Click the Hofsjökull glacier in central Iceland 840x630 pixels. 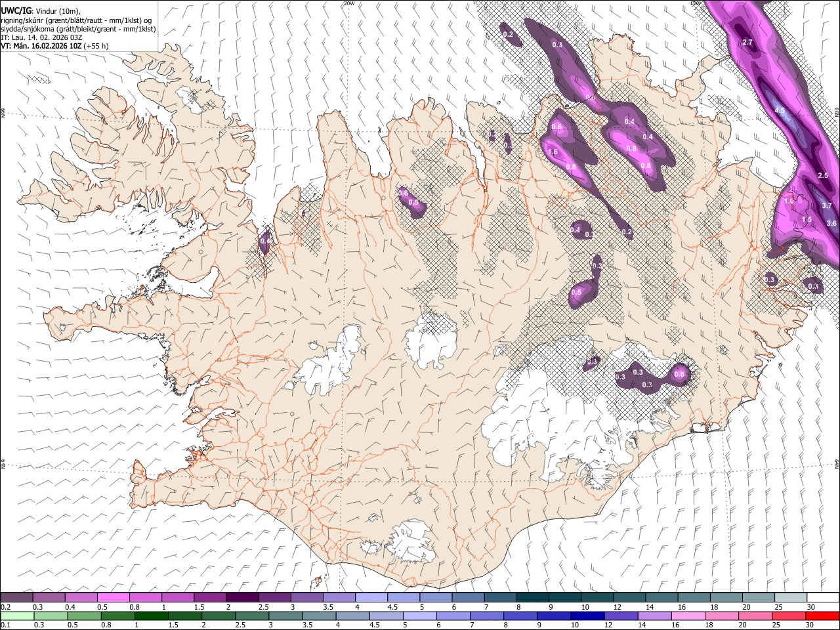pos(431,341)
